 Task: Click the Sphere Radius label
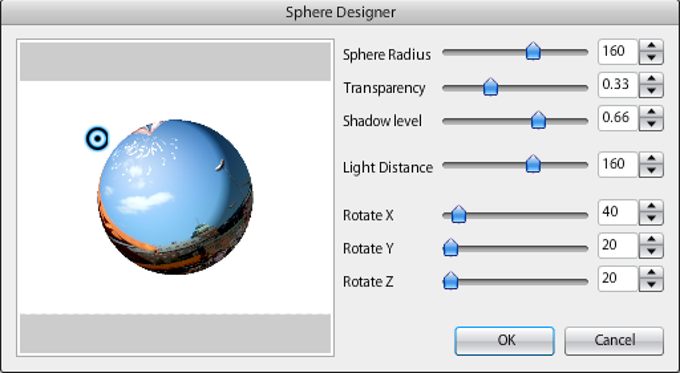click(x=387, y=55)
